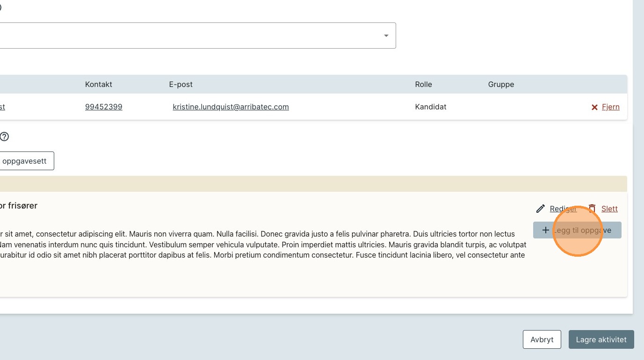Save with the Lagre aktivitet button
The image size is (644, 360).
coord(601,339)
